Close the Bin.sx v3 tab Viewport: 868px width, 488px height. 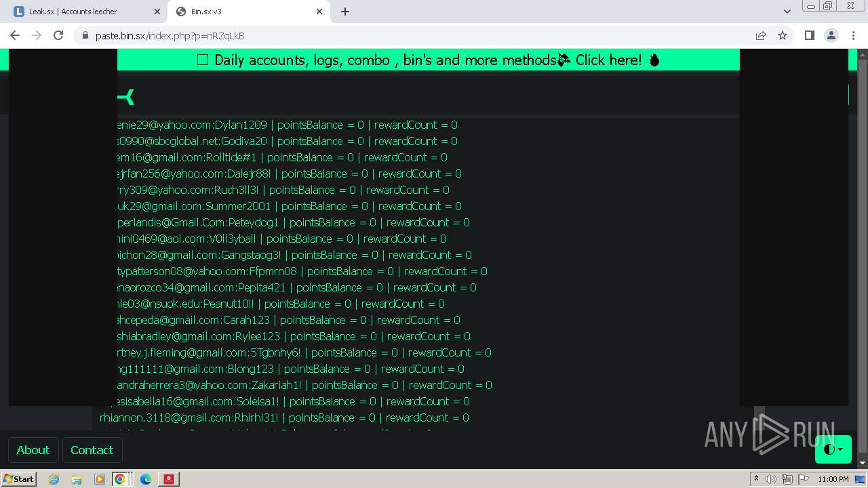[319, 12]
